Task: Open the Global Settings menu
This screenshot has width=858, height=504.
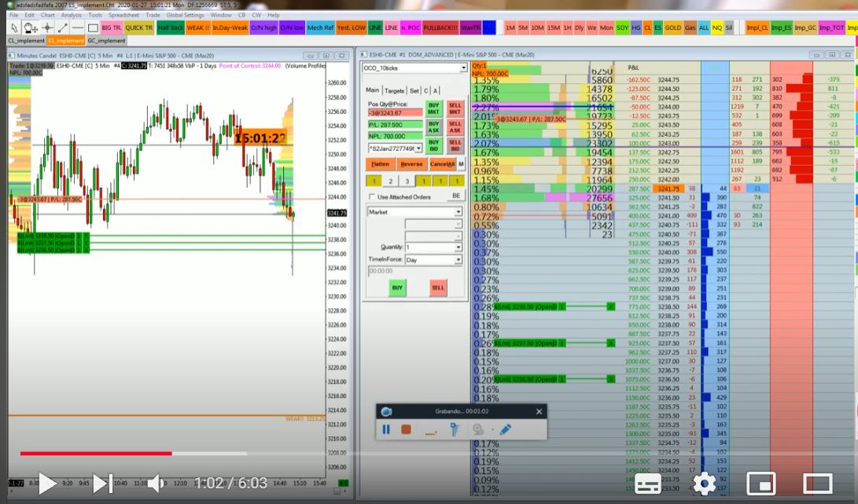Action: 185,15
